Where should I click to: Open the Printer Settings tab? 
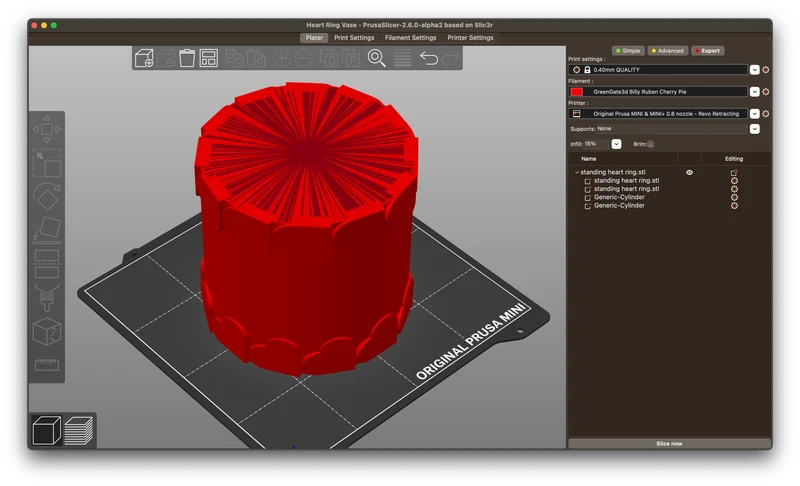pos(470,38)
